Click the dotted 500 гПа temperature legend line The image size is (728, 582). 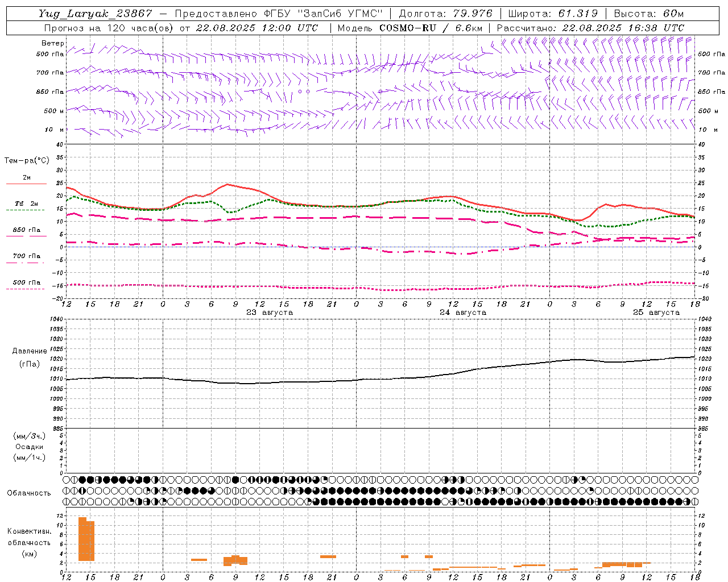[25, 289]
